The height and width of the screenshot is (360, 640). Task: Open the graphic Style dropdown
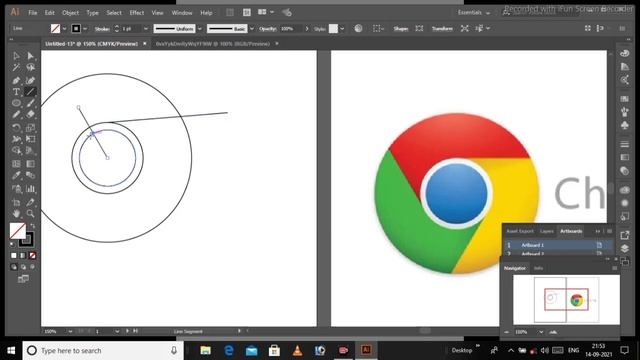point(342,29)
